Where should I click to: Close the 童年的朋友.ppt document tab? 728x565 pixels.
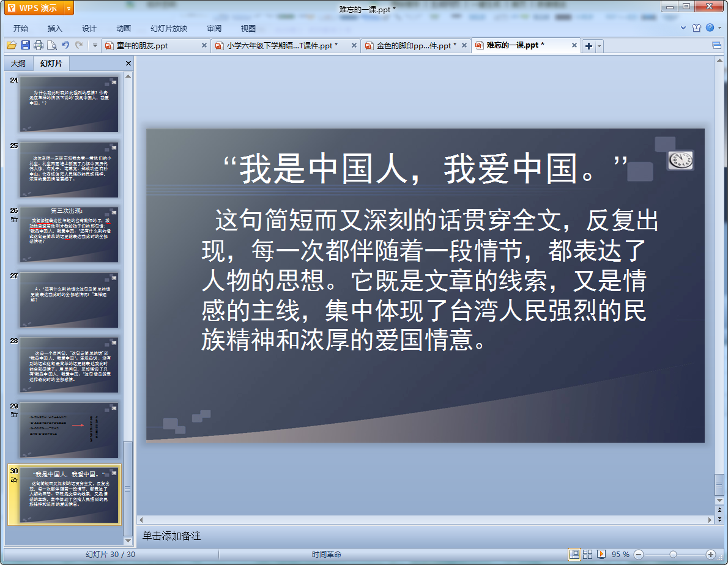tap(204, 45)
